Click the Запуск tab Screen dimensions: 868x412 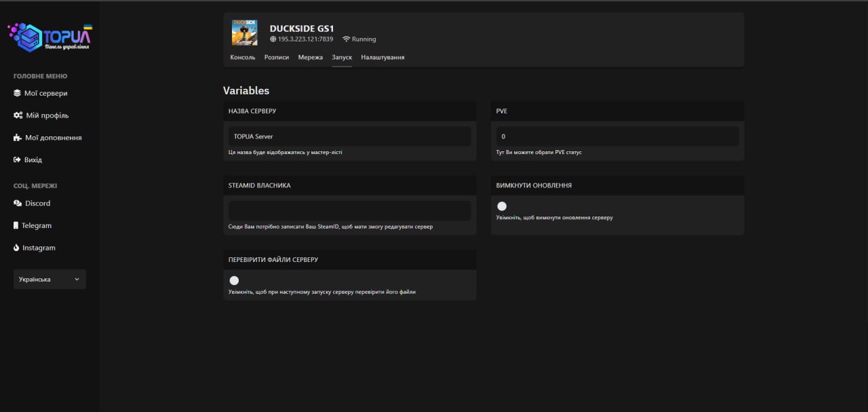click(342, 58)
